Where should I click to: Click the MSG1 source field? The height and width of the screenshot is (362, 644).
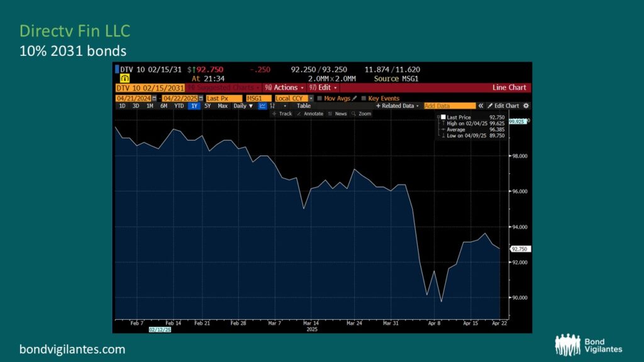pos(258,99)
